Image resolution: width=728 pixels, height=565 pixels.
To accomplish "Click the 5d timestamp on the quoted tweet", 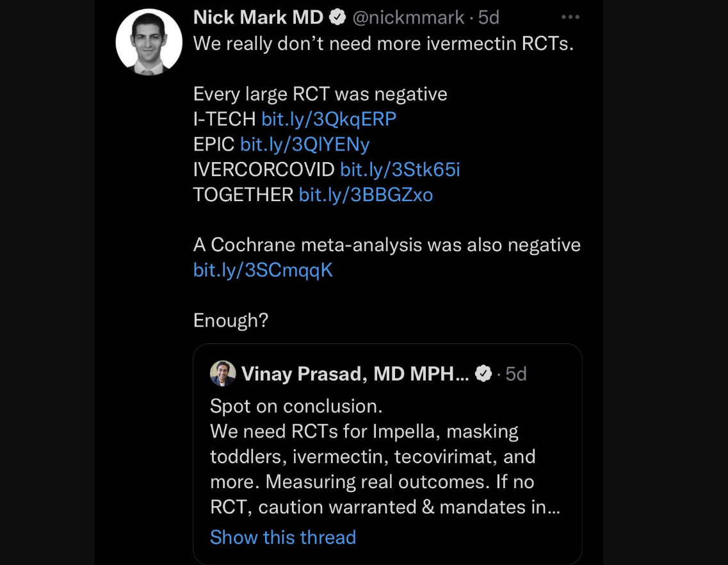I will pyautogui.click(x=516, y=373).
